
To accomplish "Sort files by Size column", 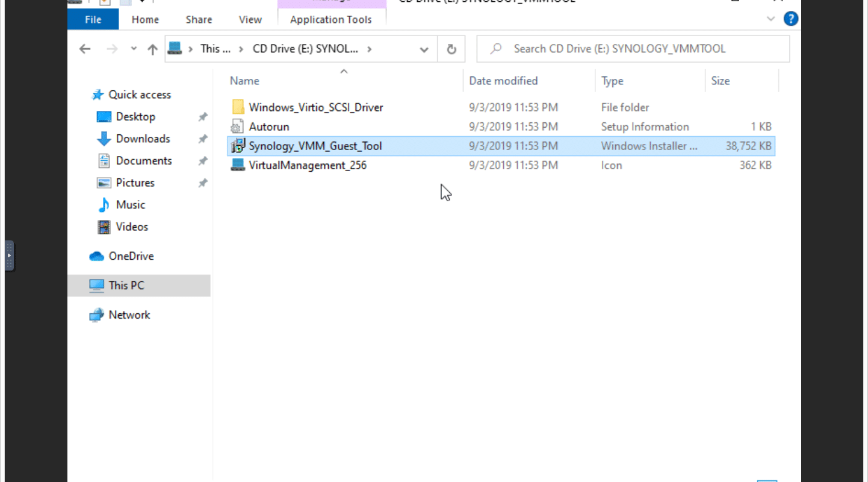I will 720,81.
